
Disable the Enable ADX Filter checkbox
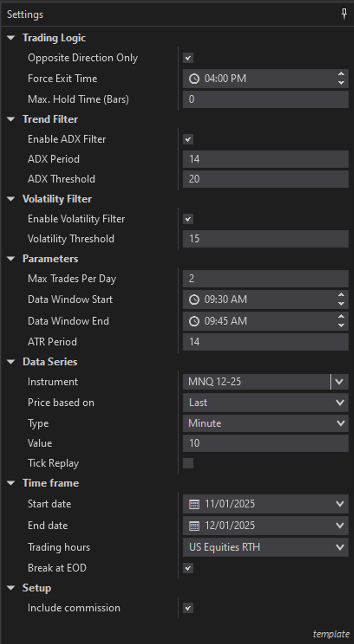[188, 140]
